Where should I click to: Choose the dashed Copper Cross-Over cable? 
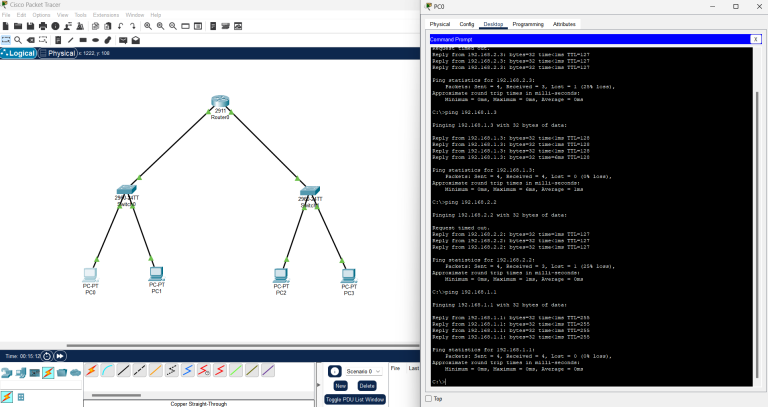pyautogui.click(x=140, y=370)
